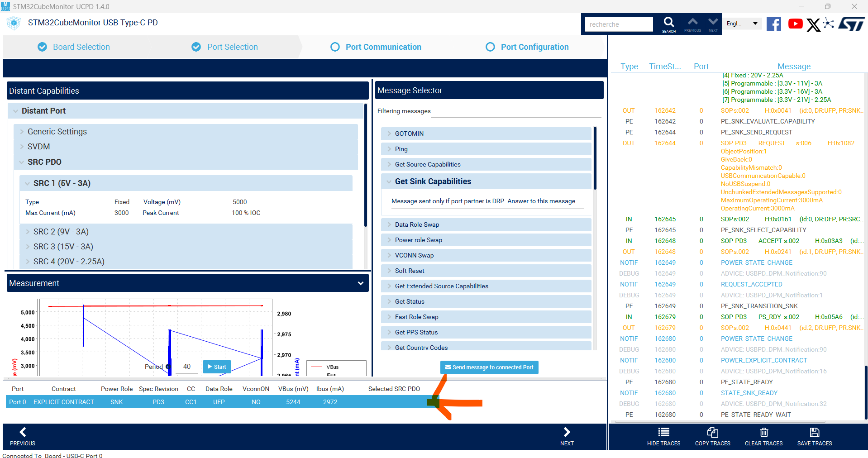Click the ST logo

click(852, 24)
